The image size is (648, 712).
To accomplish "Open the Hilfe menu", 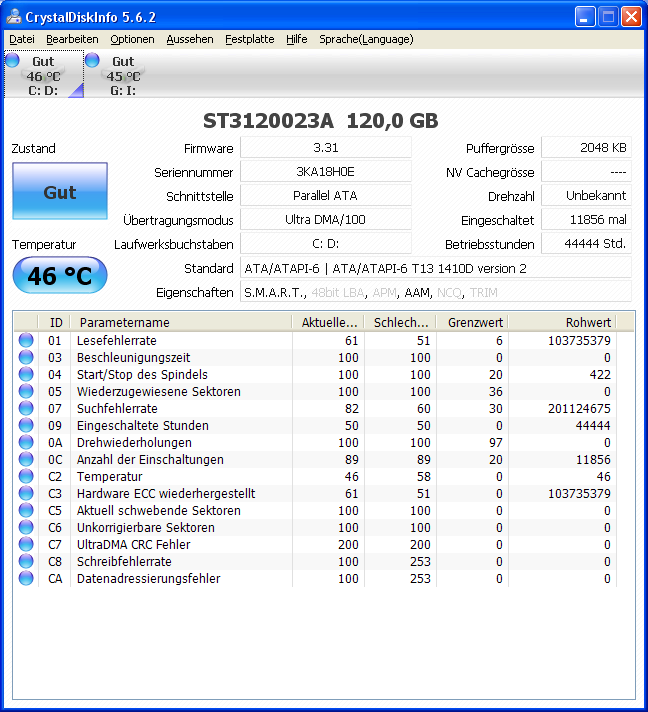I will click(x=297, y=40).
